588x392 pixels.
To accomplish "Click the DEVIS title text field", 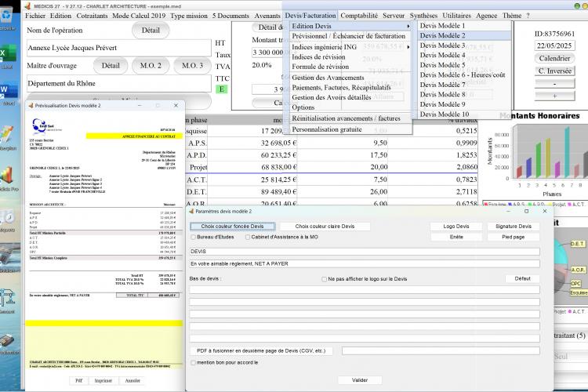I will tap(365, 252).
